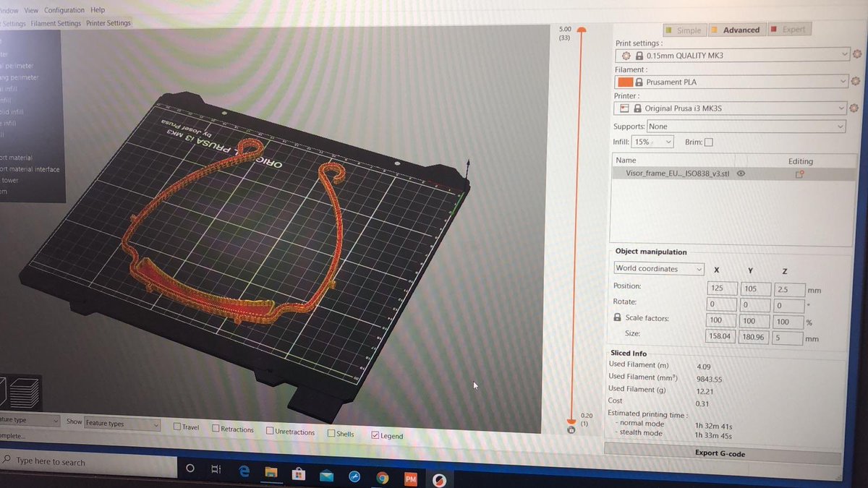Switch to Expert mode
The height and width of the screenshot is (488, 868).
coord(788,30)
